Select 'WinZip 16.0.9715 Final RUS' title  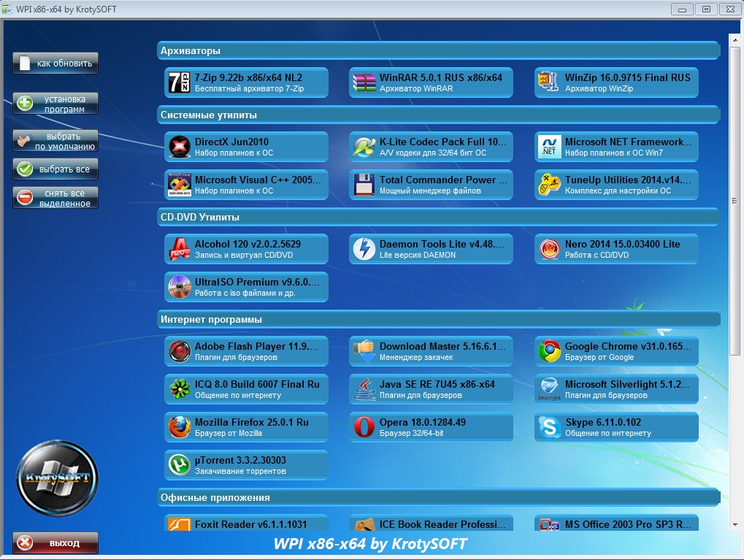coord(627,77)
